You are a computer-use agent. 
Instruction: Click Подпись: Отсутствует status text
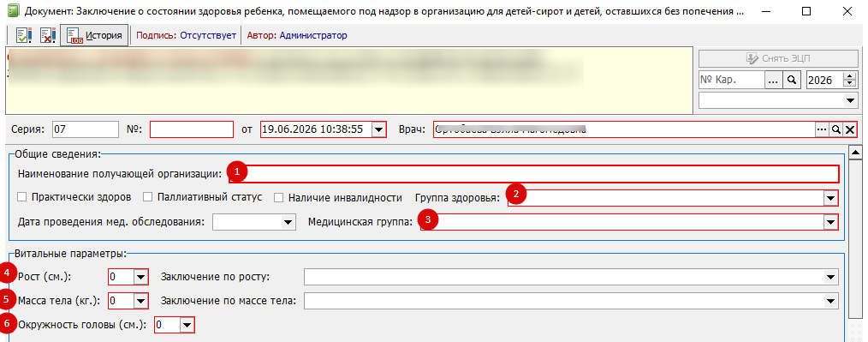186,35
